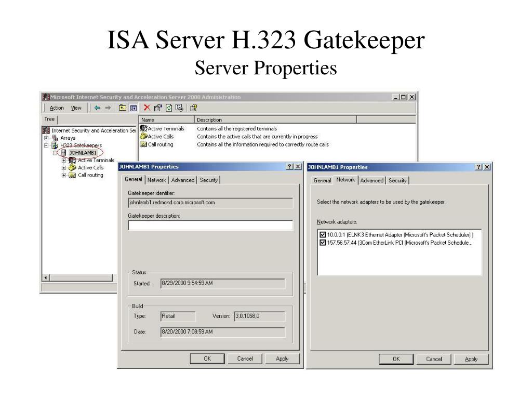
Task: Click the Back arrow in the toolbar
Action: click(97, 108)
